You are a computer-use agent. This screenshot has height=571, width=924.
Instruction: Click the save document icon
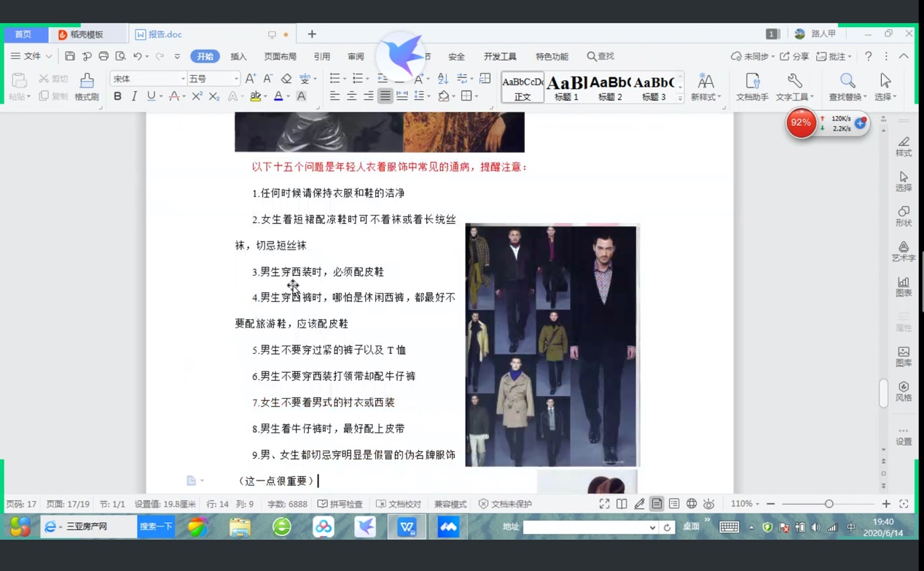click(70, 56)
